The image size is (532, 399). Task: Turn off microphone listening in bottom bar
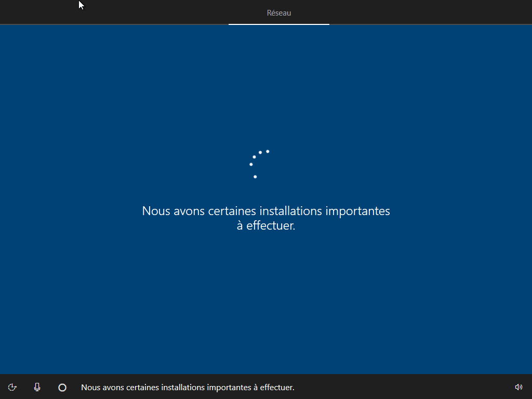[x=37, y=387]
